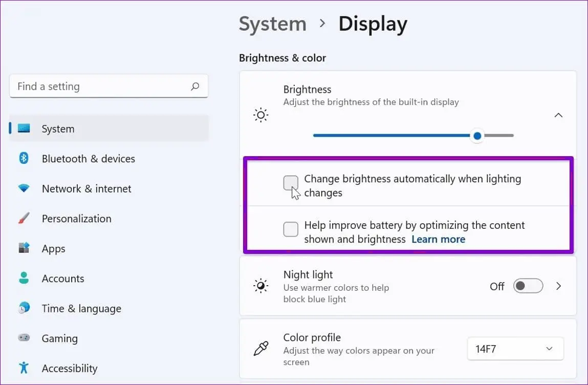Click the Apps icon in sidebar
Screen dimensions: 588x385
[24, 248]
